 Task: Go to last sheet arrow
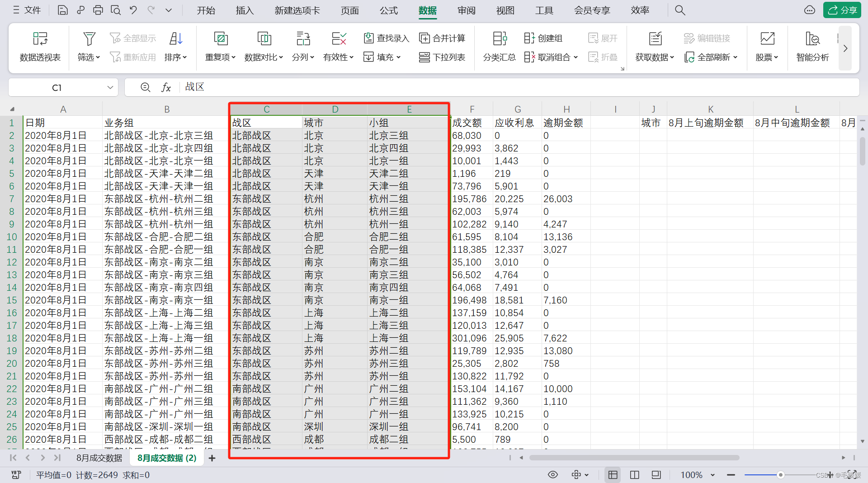tap(57, 458)
